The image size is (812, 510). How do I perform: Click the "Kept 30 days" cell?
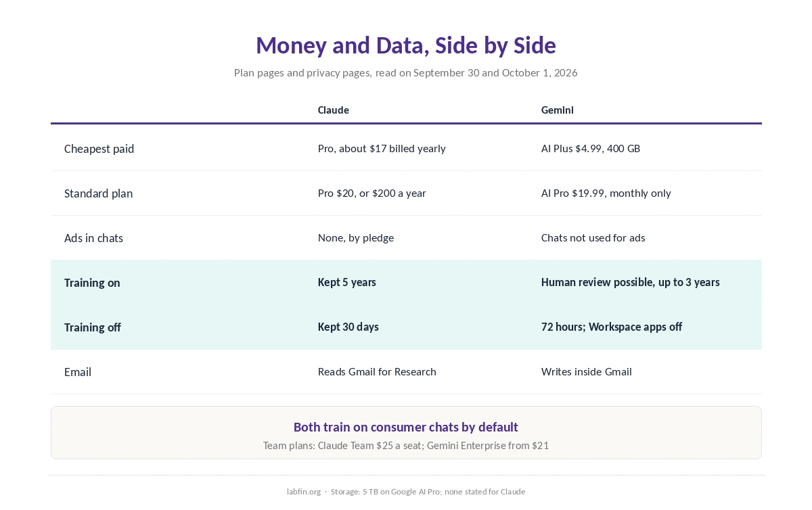pos(348,327)
